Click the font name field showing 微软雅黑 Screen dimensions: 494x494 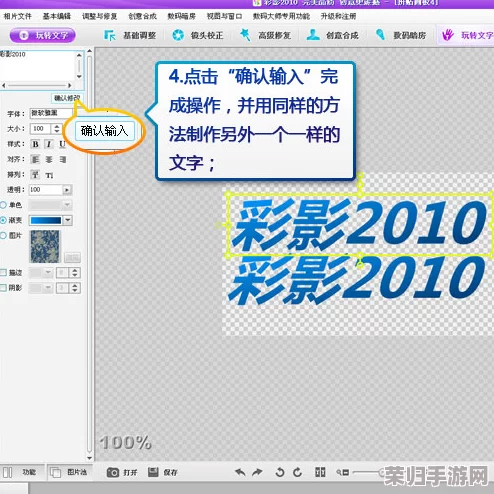tap(51, 113)
